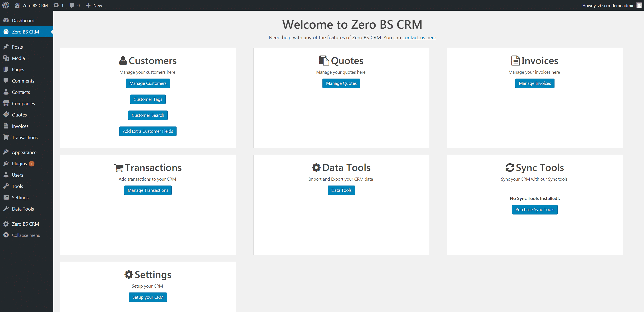Click the home icon beside Zero BS CRM
This screenshot has width=644, height=312.
click(17, 5)
